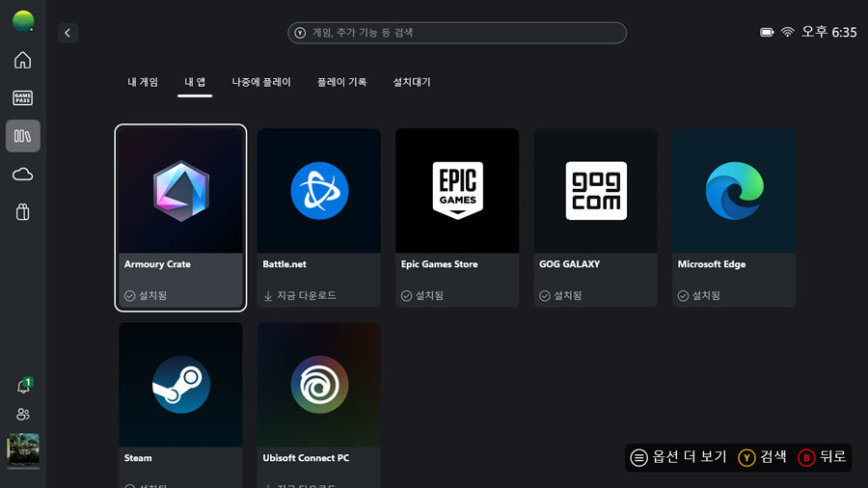Open the 설치대기 tab

click(412, 83)
